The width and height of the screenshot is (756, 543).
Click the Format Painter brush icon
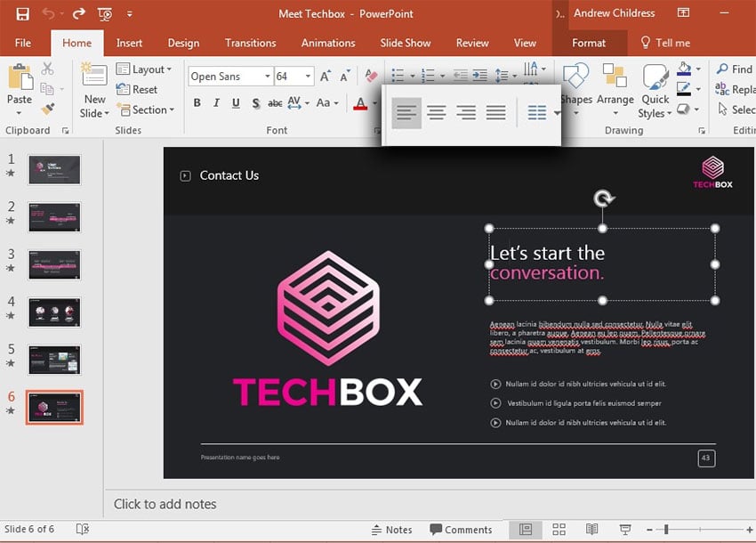[48, 109]
